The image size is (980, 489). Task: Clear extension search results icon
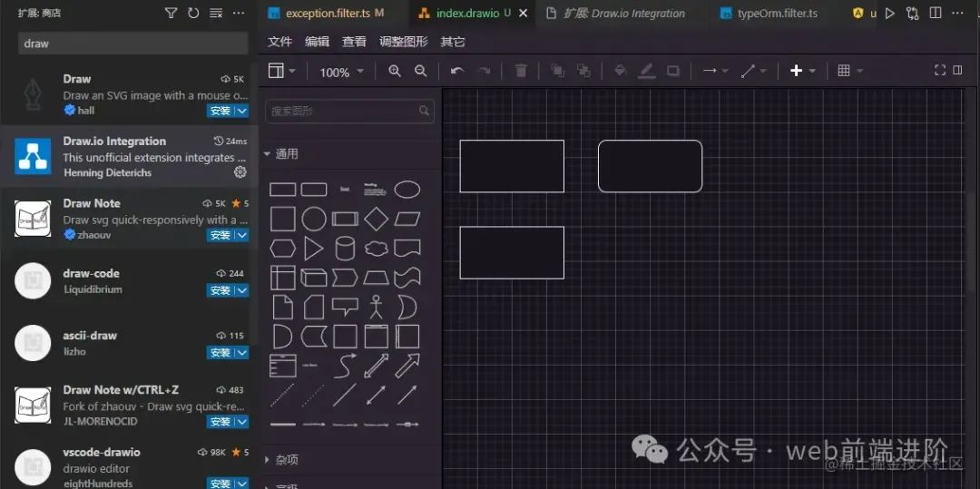click(216, 13)
